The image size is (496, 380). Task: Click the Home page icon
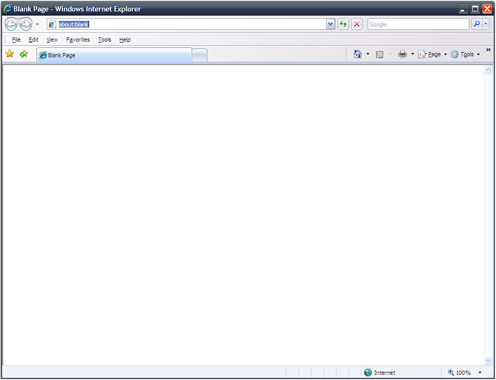[358, 54]
